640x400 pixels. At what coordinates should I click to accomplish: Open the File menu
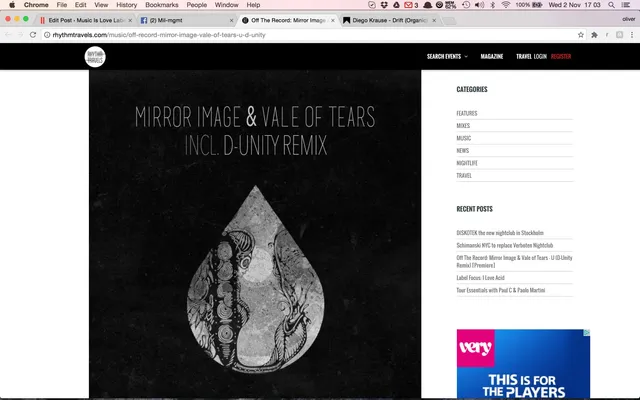(x=62, y=5)
